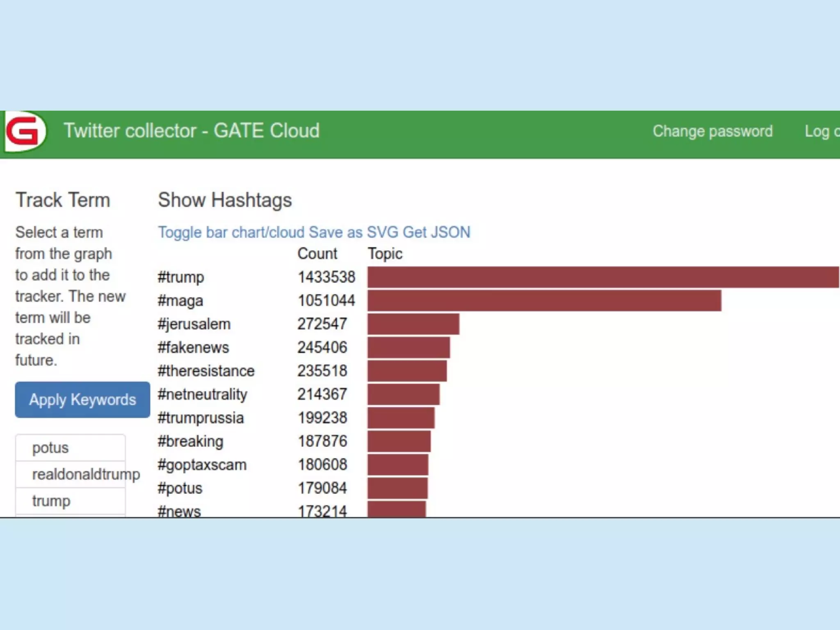840x630 pixels.
Task: Open the Change password page
Action: pos(712,131)
